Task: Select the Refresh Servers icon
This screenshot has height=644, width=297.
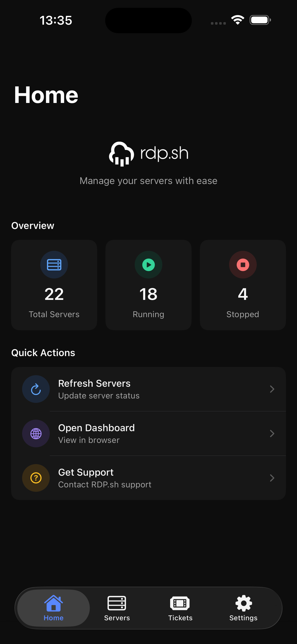Action: click(x=36, y=389)
